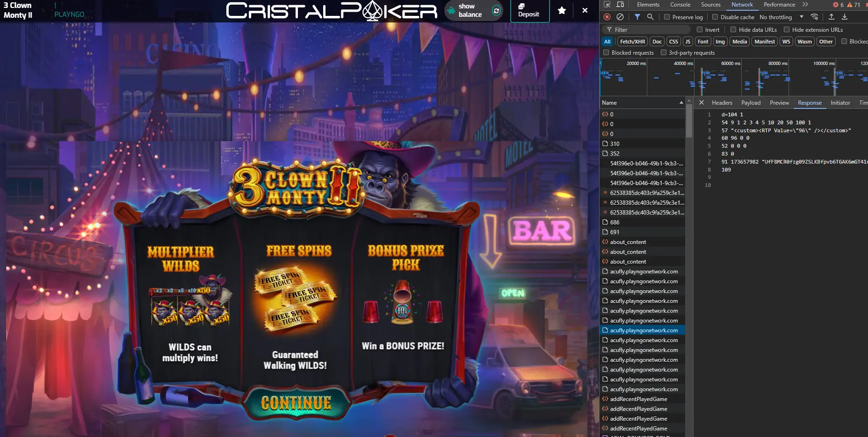Open the No throttling dropdown
Screen dimensions: 868x437
coord(781,17)
